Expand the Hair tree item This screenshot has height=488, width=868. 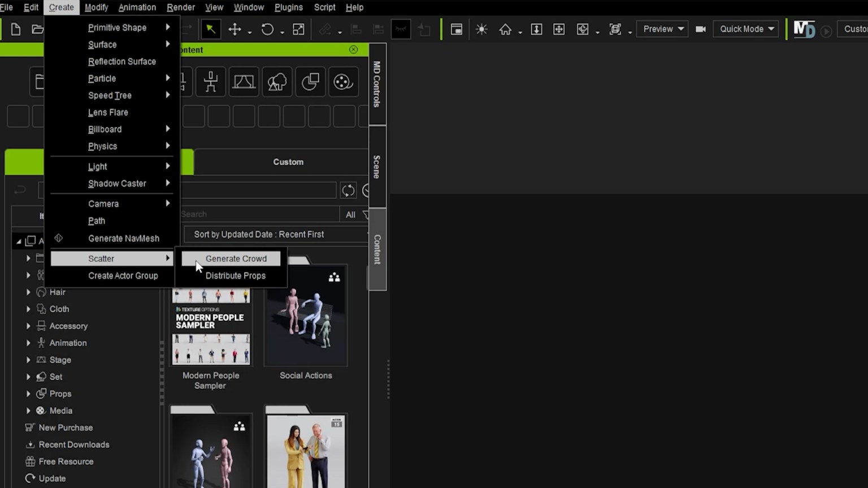pyautogui.click(x=28, y=292)
